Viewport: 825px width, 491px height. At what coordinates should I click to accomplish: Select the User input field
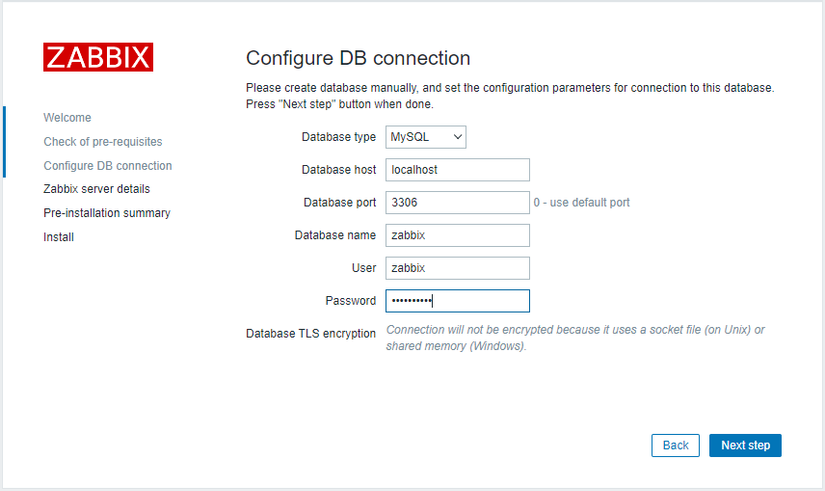[457, 268]
